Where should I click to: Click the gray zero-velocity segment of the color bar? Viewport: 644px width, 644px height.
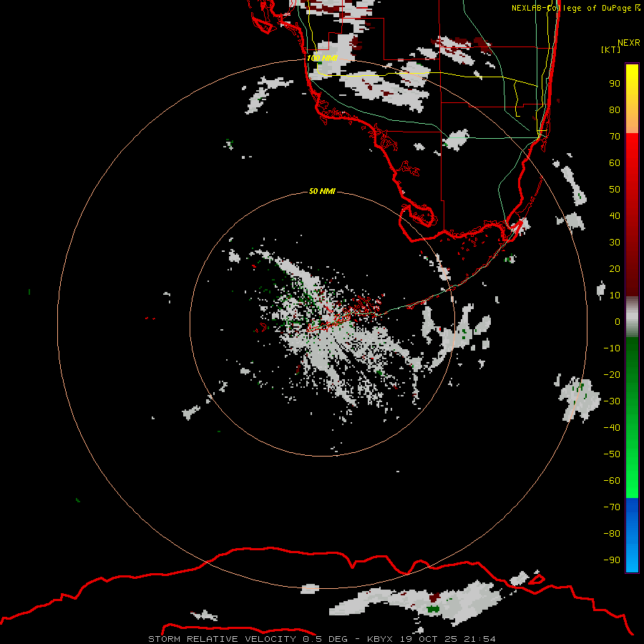[x=632, y=317]
